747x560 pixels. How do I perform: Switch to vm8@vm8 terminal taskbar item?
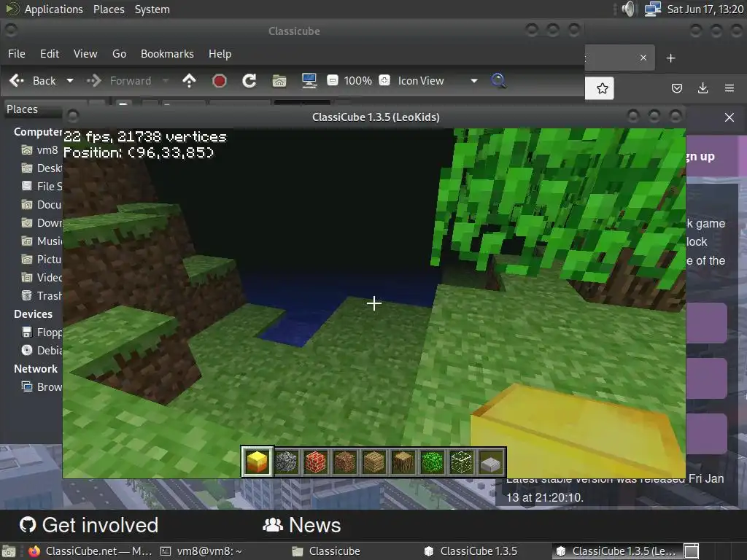(x=201, y=551)
